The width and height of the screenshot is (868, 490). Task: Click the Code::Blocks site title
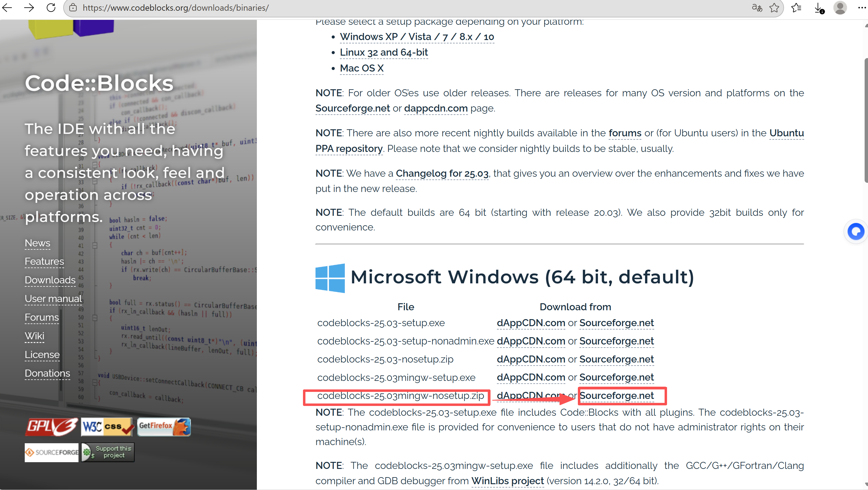[x=99, y=83]
